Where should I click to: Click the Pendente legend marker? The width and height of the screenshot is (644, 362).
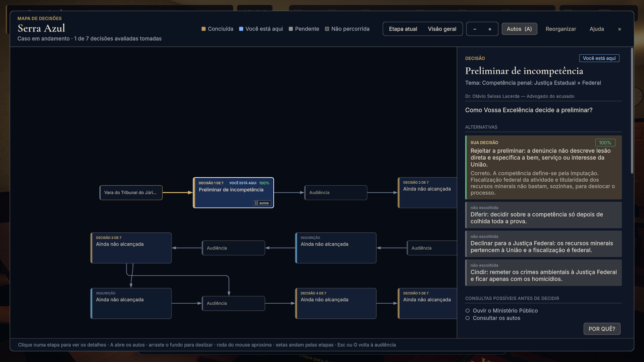tap(291, 29)
